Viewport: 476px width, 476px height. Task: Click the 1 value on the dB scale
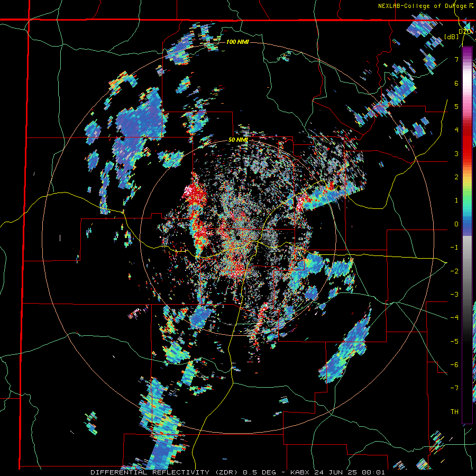456,200
